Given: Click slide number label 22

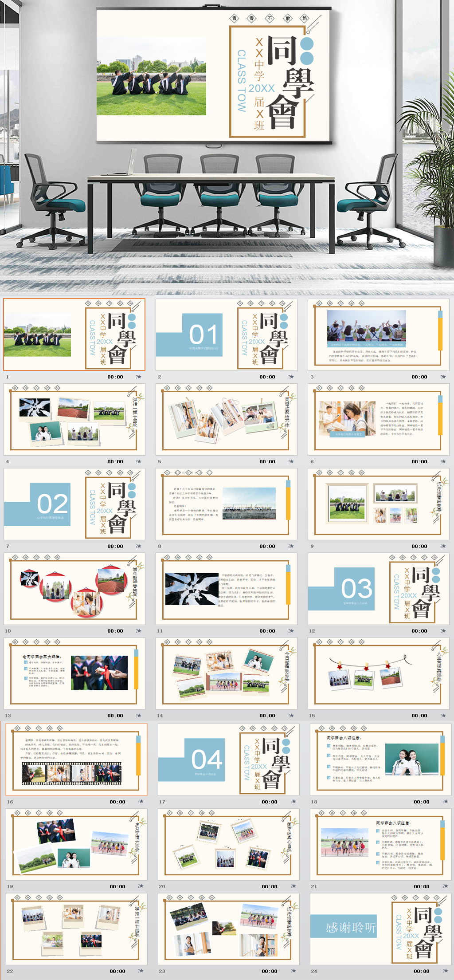Looking at the screenshot, I should pos(10,971).
